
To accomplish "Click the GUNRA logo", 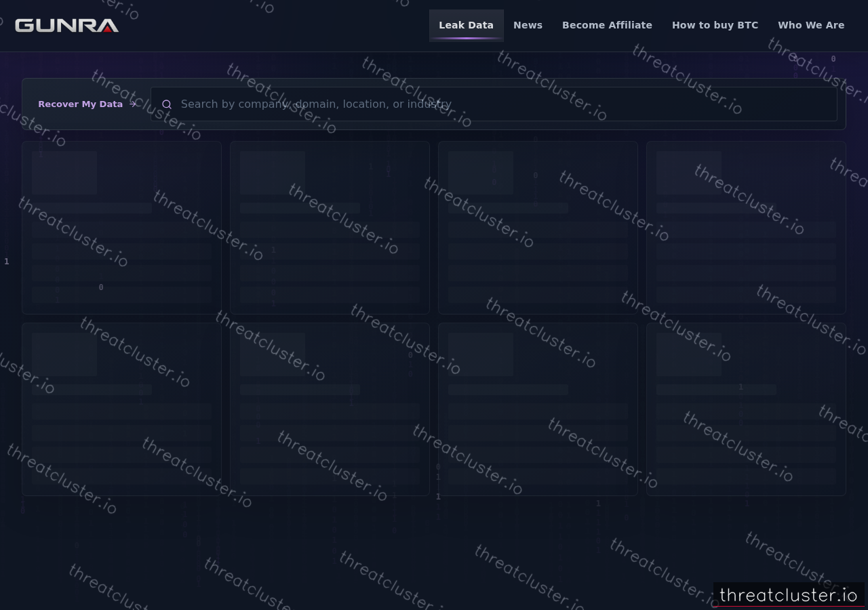I will (x=66, y=26).
